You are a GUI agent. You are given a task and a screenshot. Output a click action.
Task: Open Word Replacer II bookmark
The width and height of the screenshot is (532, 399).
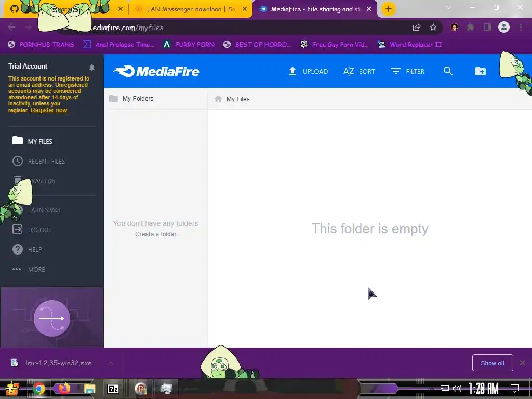[410, 45]
